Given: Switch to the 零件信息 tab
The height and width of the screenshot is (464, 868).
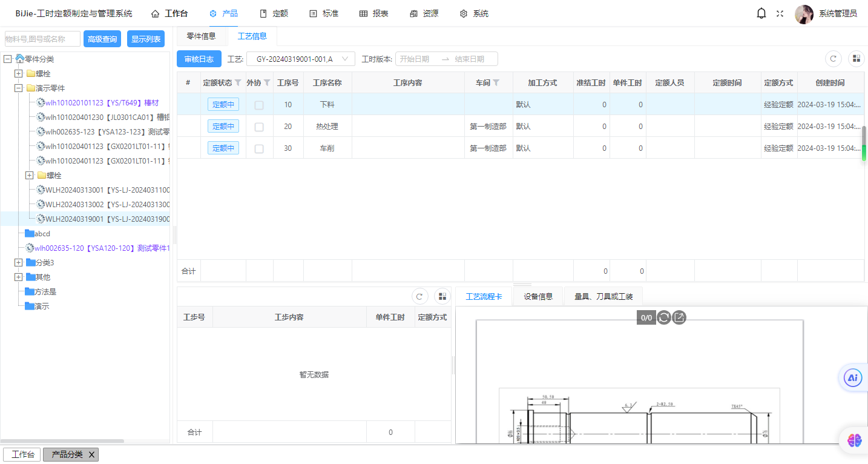Looking at the screenshot, I should click(202, 36).
